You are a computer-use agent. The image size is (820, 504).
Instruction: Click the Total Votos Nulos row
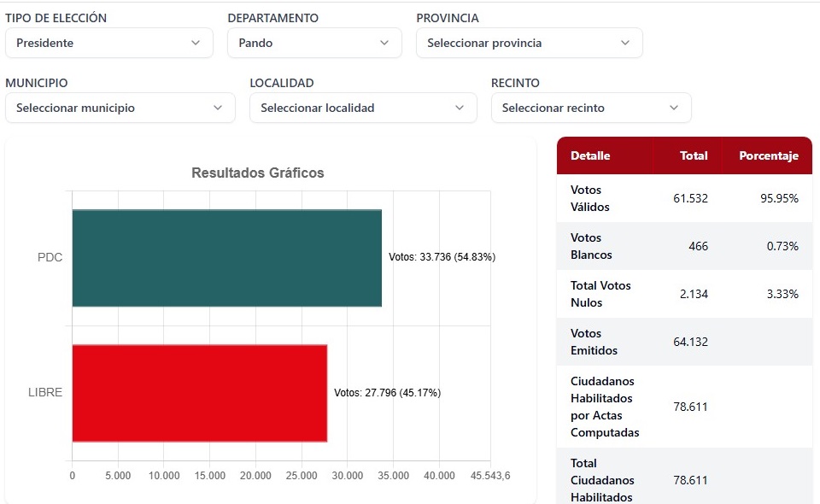683,294
